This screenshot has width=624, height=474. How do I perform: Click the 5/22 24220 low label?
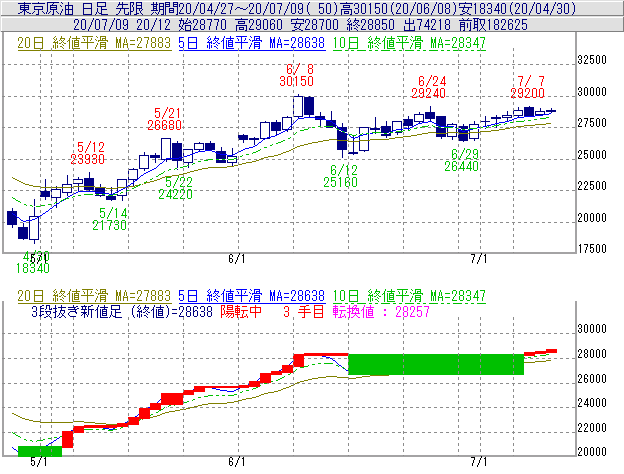176,188
